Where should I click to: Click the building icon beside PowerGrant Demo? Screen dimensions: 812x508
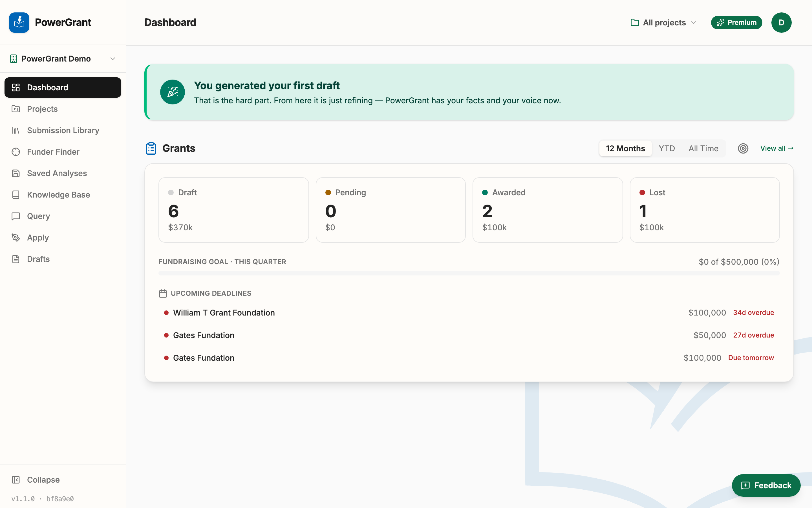[14, 59]
